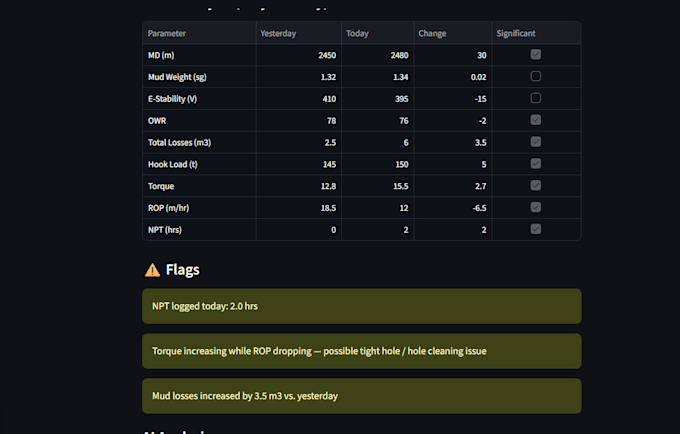Click Today value 1.34 for Mud Weight

coord(377,77)
